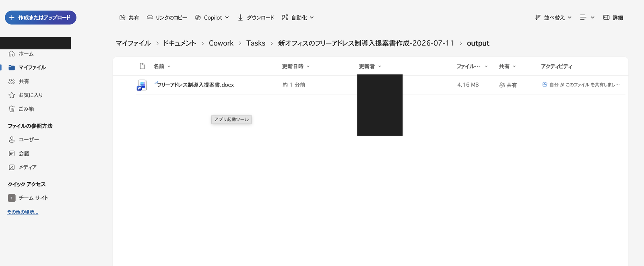The image size is (644, 266).
Task: Click the media image icon
Action: click(12, 167)
